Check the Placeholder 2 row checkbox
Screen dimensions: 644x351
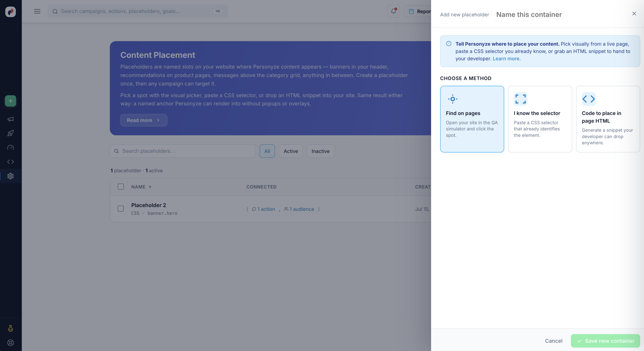tap(121, 209)
